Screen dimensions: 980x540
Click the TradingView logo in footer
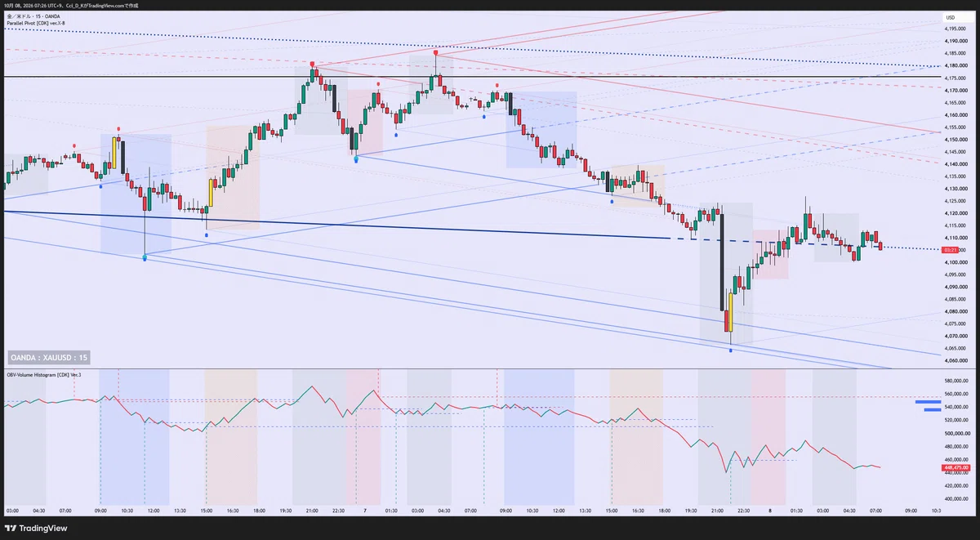(38, 527)
